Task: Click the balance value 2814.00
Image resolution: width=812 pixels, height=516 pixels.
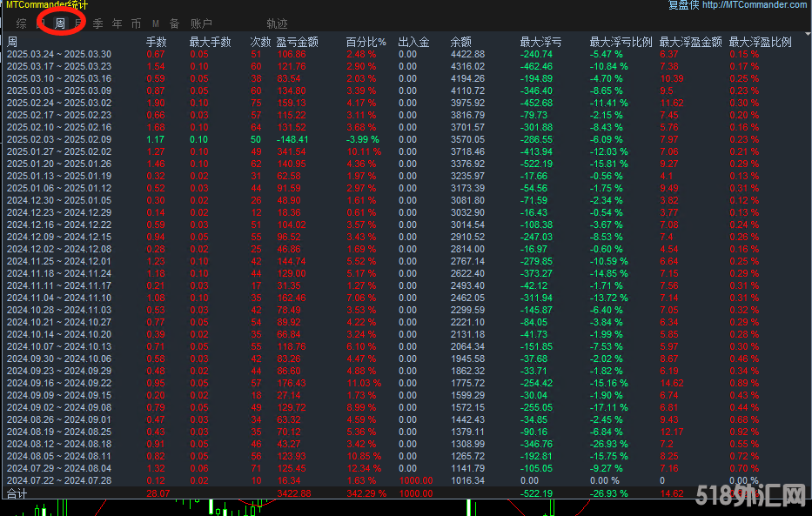Action: (467, 249)
